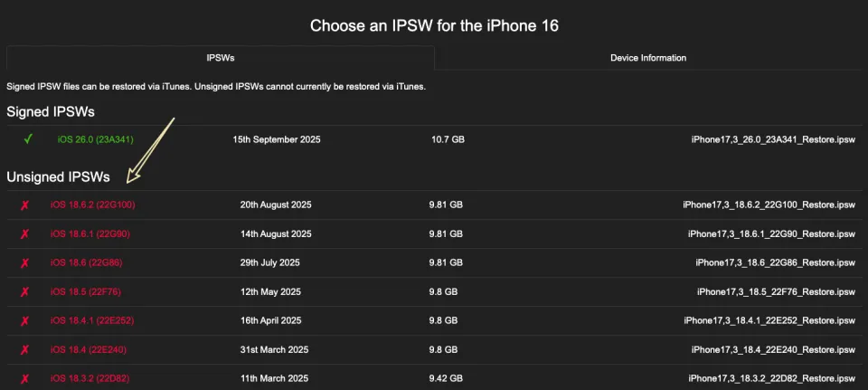Click the 29th July 2025 date cell

tap(272, 262)
